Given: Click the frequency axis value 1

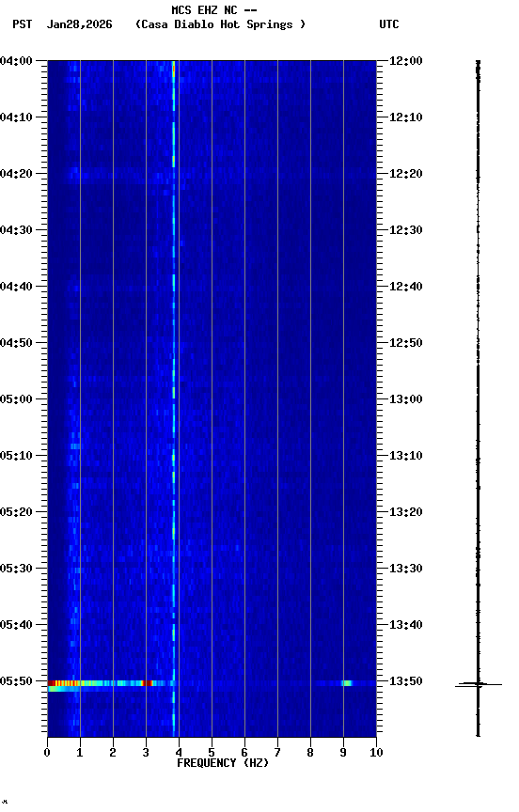Looking at the screenshot, I should click(80, 753).
